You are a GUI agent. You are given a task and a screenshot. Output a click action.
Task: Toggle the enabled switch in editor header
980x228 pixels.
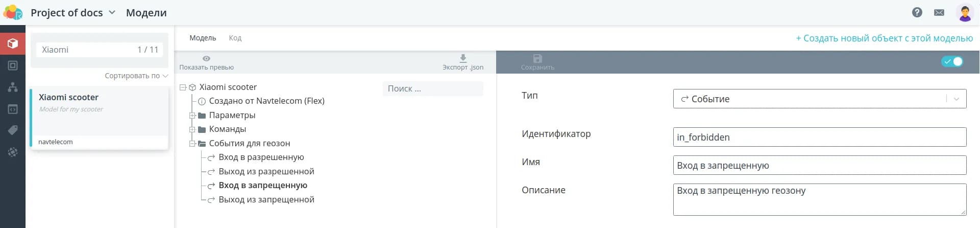coord(952,61)
